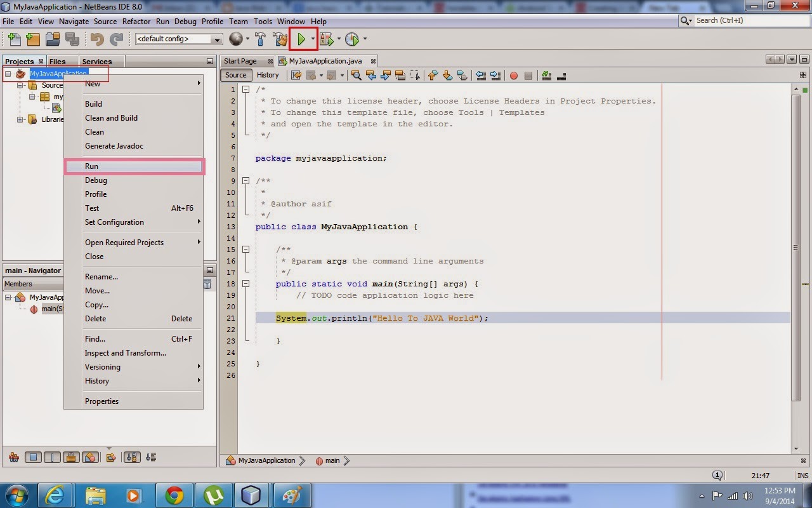Choose Run from the context menu
The image size is (812, 508).
pos(134,166)
